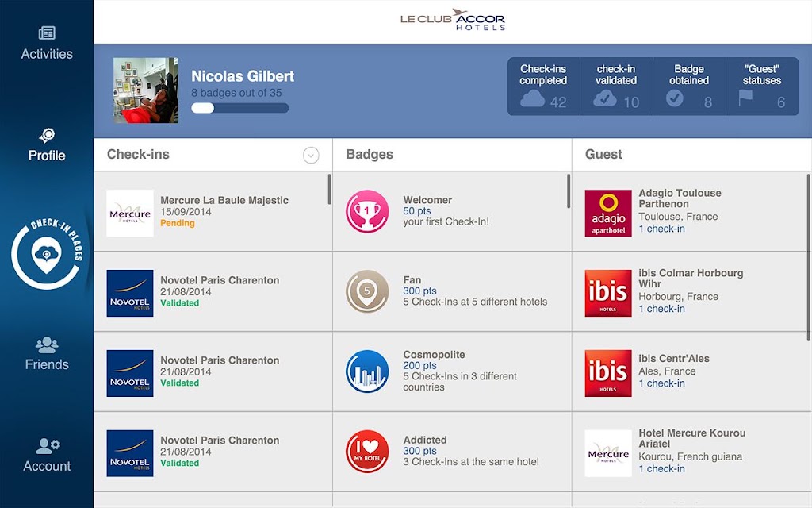Select the Guest statuses flag icon
Viewport: 812px width, 508px height.
(x=745, y=98)
